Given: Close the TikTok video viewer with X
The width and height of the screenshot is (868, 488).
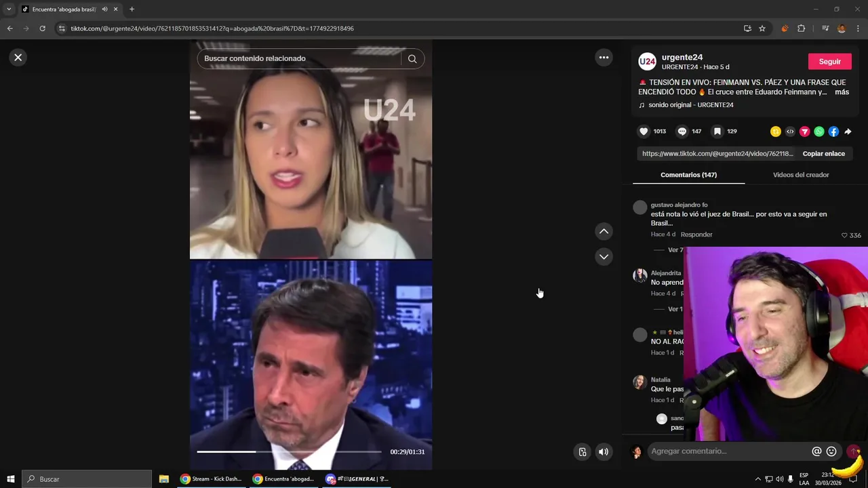Looking at the screenshot, I should pos(18,58).
